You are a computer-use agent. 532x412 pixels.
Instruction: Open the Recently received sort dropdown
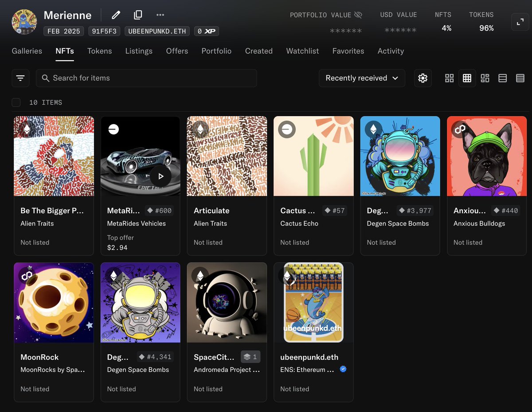[362, 78]
